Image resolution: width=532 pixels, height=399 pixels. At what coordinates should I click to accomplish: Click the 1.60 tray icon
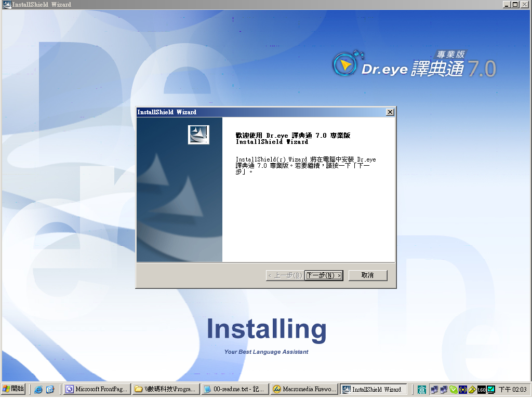point(482,390)
